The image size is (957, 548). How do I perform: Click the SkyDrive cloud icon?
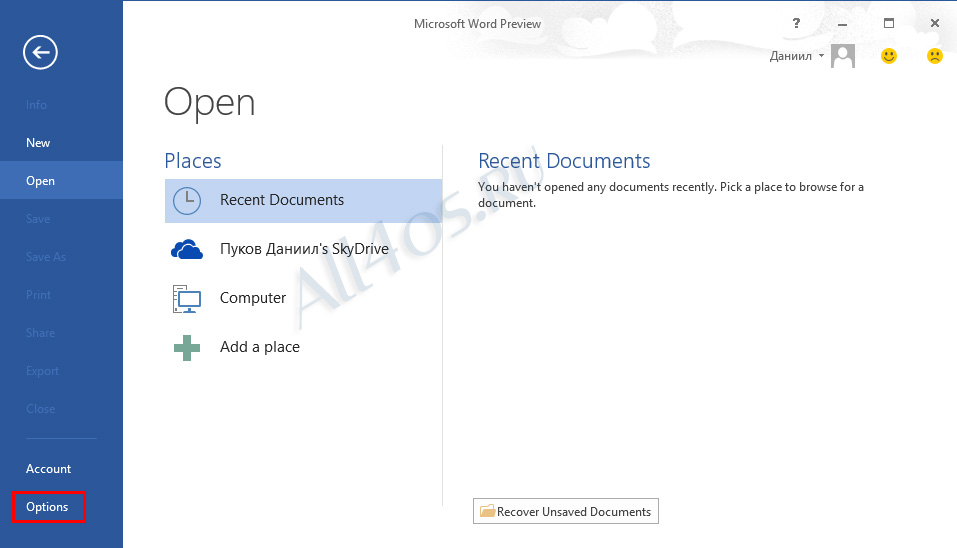point(187,250)
